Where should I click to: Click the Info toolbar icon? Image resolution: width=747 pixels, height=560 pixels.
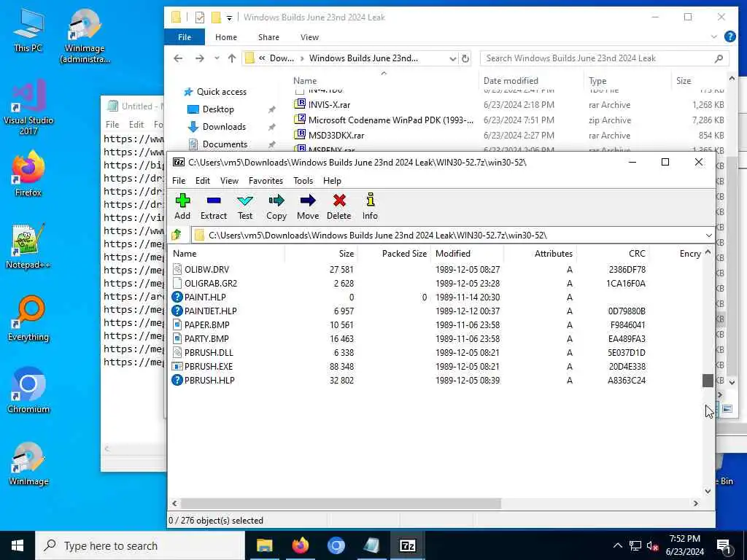pos(370,206)
